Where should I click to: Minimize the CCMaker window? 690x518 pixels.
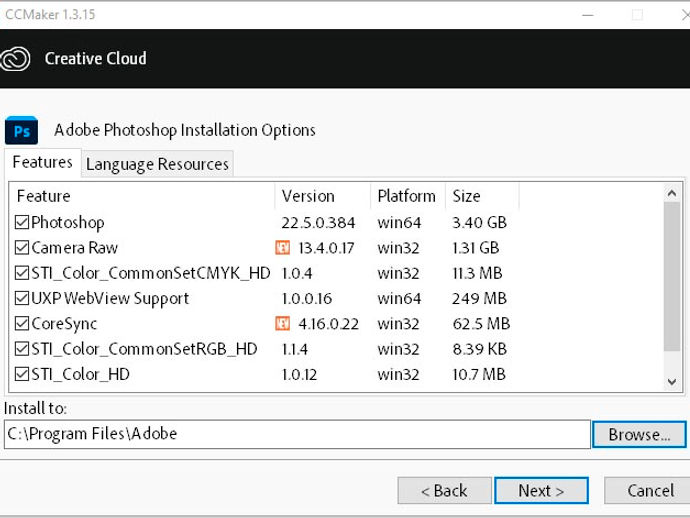tap(588, 15)
